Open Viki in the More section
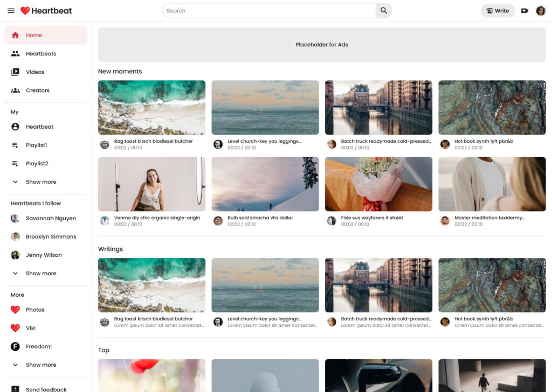Screen dimensions: 552x392 [x=46, y=328]
